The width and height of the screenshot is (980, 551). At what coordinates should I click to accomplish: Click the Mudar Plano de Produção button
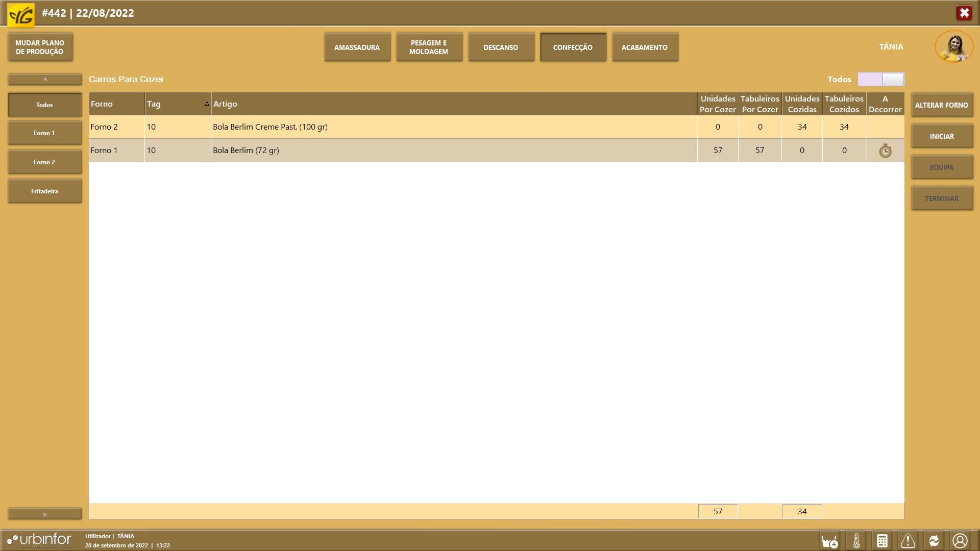tap(40, 47)
